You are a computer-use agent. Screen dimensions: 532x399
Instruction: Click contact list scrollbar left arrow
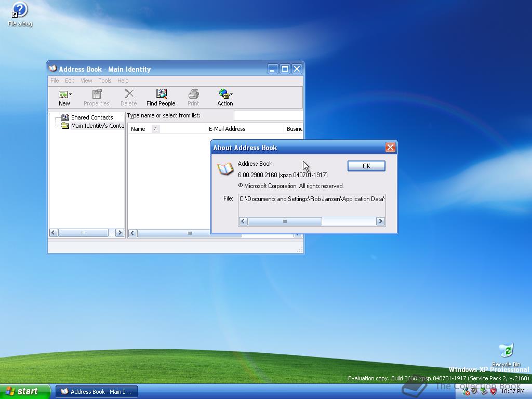coord(132,233)
